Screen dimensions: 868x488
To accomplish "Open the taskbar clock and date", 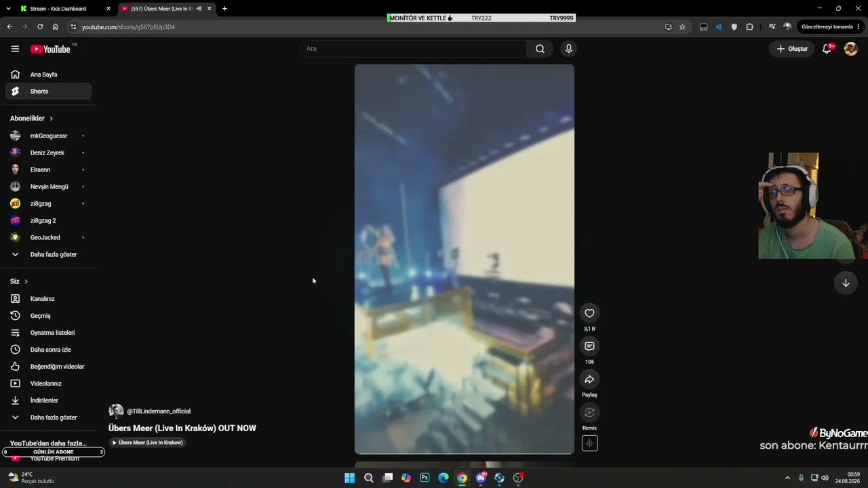I will point(848,478).
